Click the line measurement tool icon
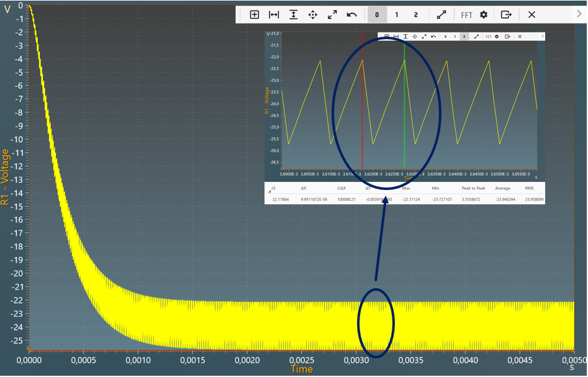This screenshot has height=377, width=588. 441,15
